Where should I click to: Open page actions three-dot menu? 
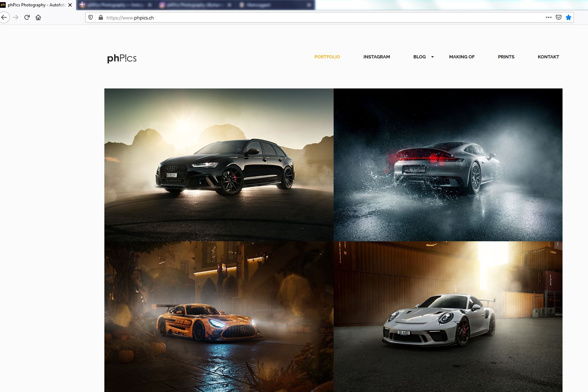(x=548, y=17)
